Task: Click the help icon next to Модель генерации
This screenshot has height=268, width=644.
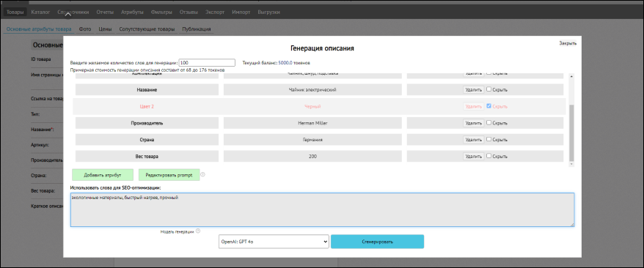Action: (x=198, y=231)
